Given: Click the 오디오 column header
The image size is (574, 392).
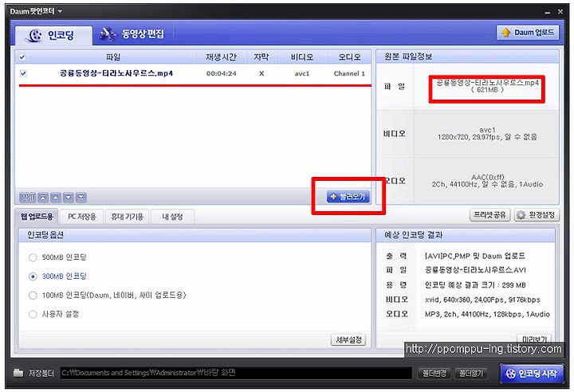Looking at the screenshot, I should point(349,57).
